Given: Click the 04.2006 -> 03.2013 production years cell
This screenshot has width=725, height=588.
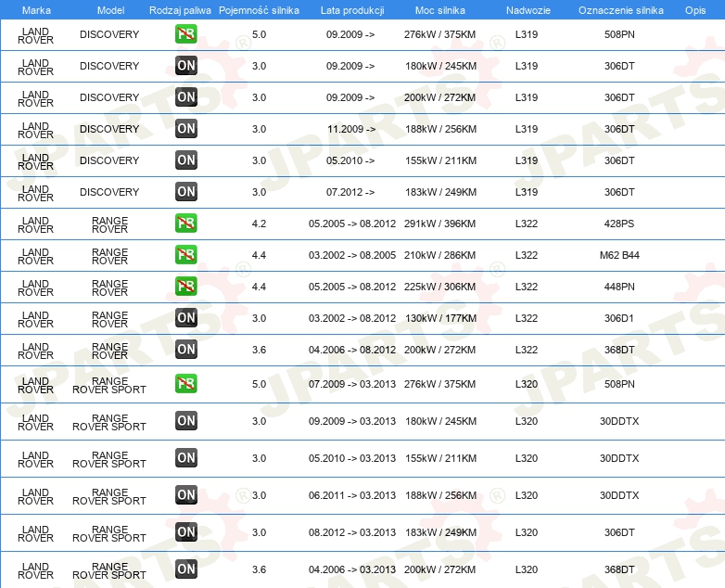Looking at the screenshot, I should (x=352, y=569).
